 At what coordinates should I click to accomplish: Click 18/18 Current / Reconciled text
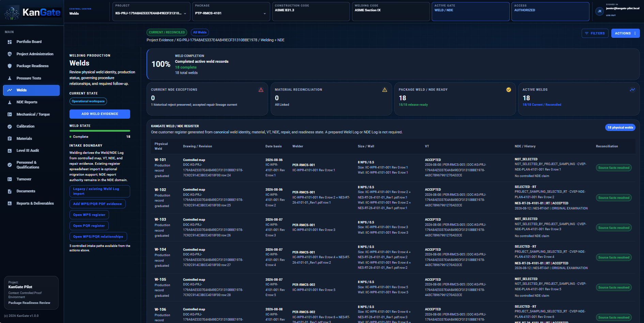542,105
